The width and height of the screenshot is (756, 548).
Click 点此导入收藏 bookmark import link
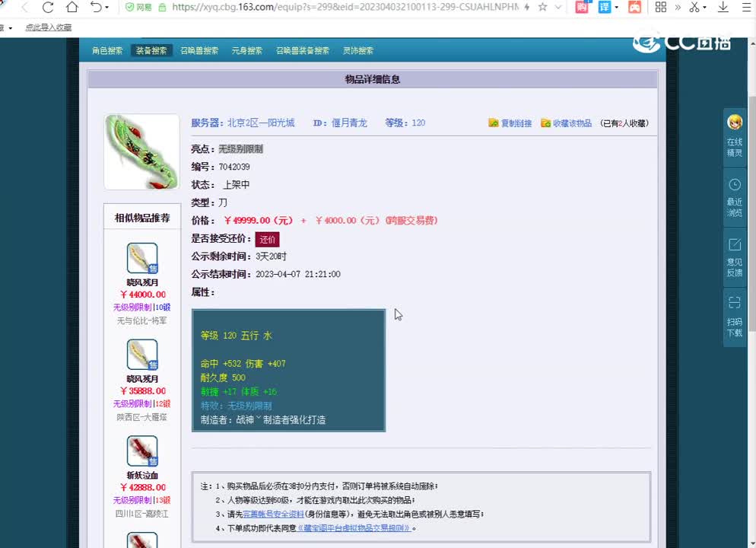point(48,27)
